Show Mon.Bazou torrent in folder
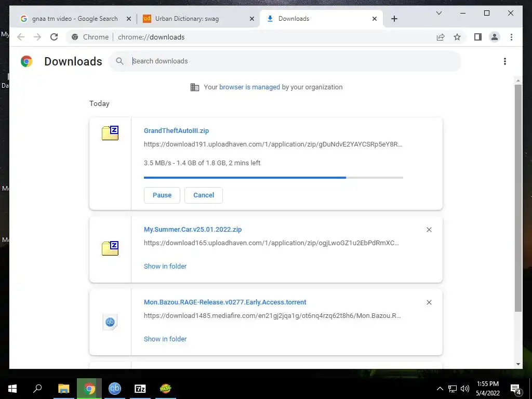The image size is (532, 399). pos(165,339)
